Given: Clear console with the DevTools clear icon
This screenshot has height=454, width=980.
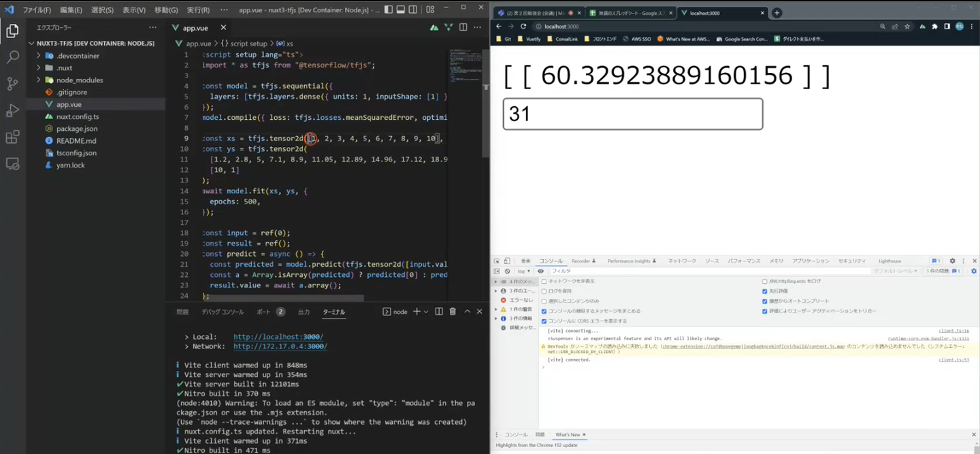Looking at the screenshot, I should 507,271.
